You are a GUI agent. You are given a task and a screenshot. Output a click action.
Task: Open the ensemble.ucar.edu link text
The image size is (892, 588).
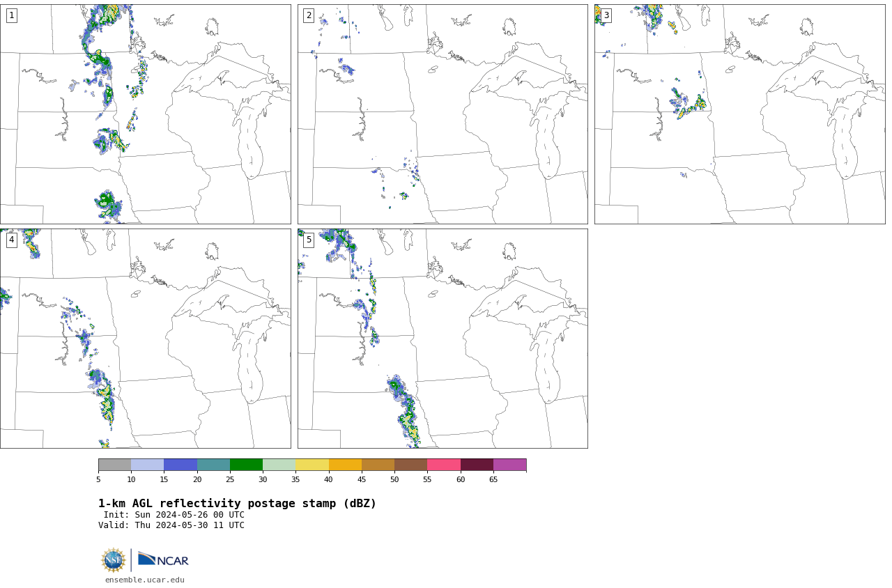pos(145,580)
